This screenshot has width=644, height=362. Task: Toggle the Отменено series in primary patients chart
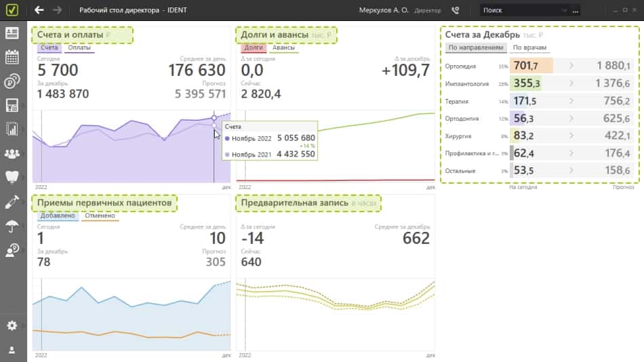click(100, 216)
